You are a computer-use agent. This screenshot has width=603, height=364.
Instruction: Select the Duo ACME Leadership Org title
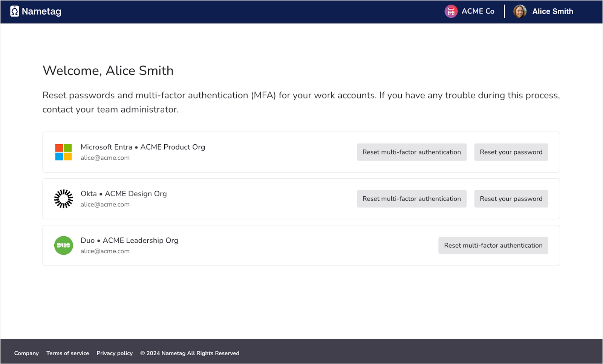(x=129, y=240)
